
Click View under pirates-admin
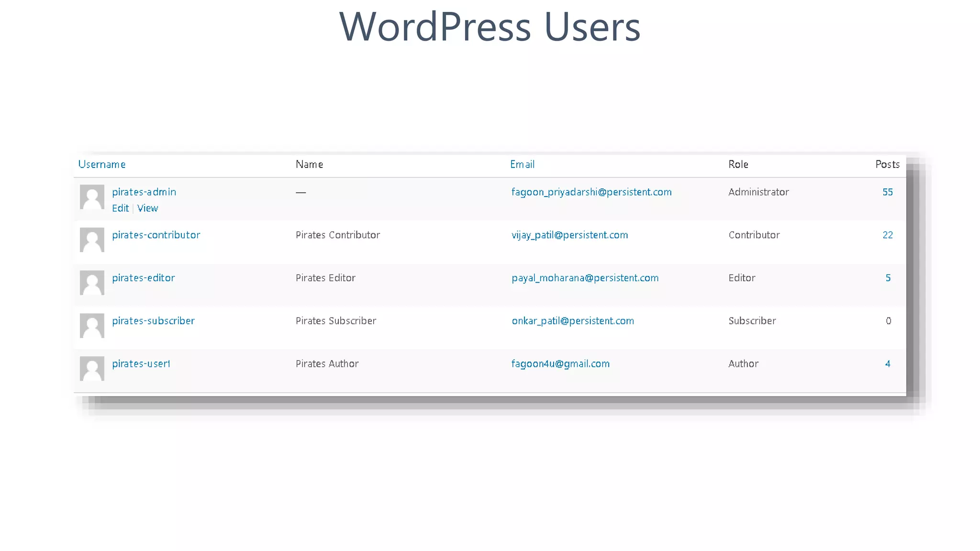[147, 208]
